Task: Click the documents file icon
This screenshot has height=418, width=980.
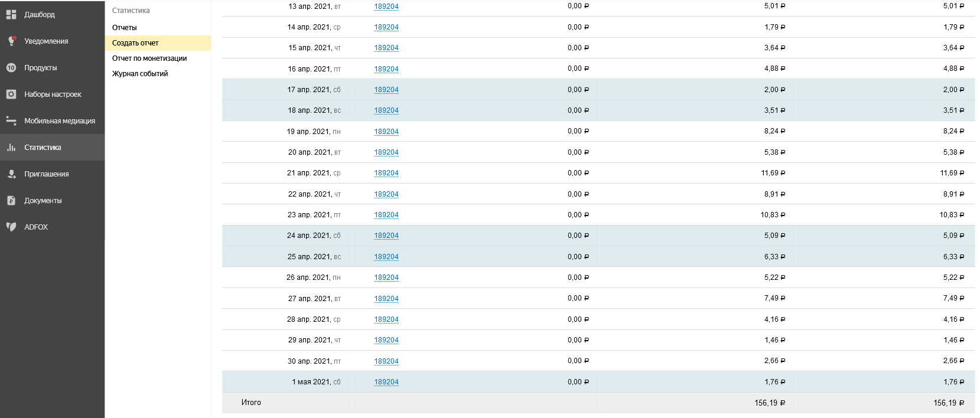Action: click(x=11, y=200)
